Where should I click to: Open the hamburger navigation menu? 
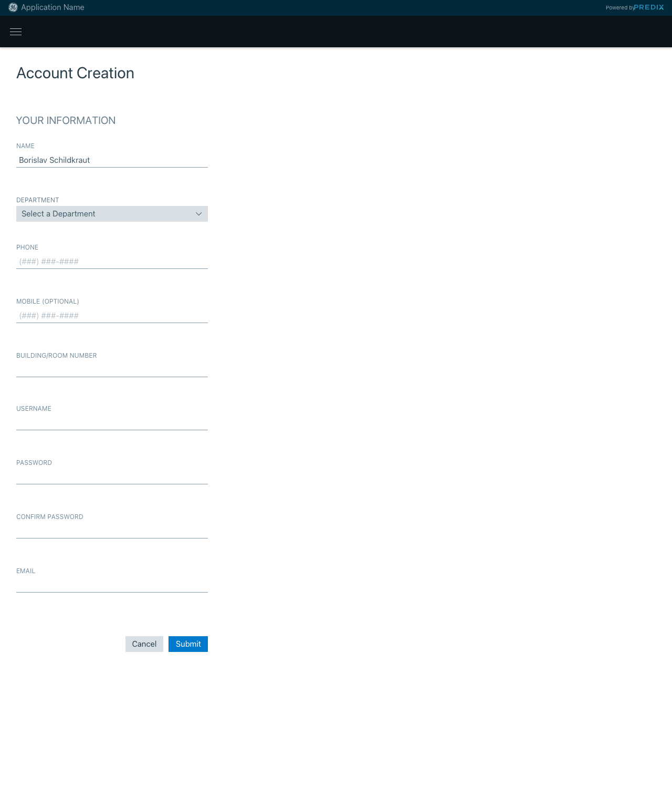(x=16, y=32)
